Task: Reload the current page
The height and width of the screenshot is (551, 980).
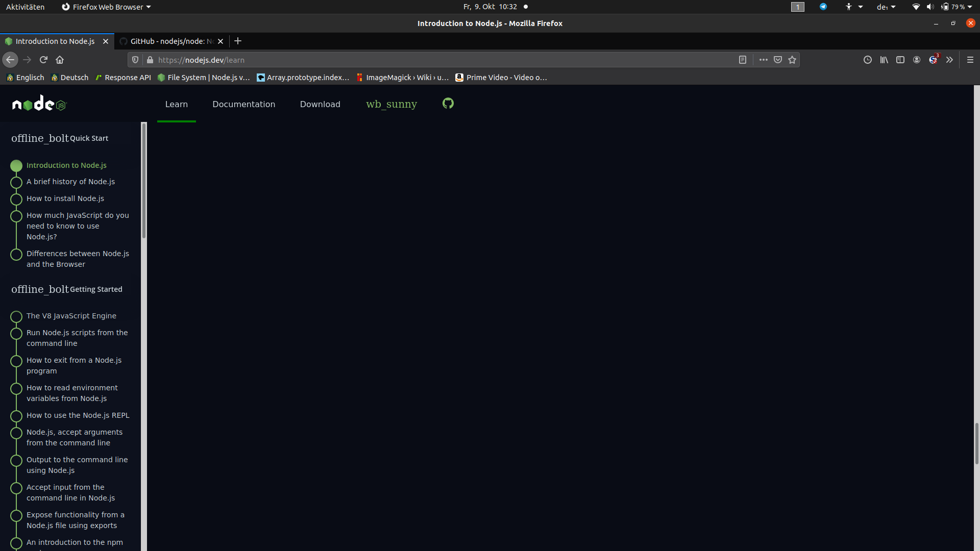Action: (x=43, y=60)
